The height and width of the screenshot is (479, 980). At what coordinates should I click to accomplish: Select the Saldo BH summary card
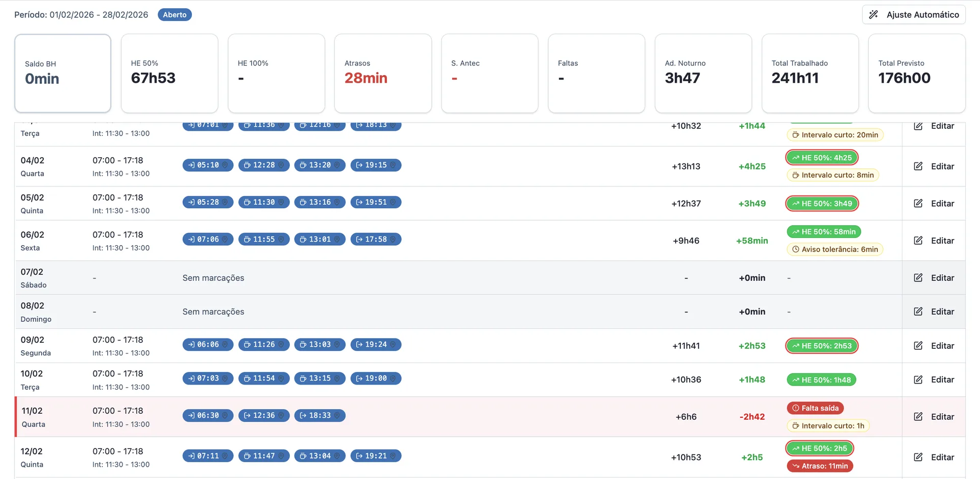click(x=63, y=73)
